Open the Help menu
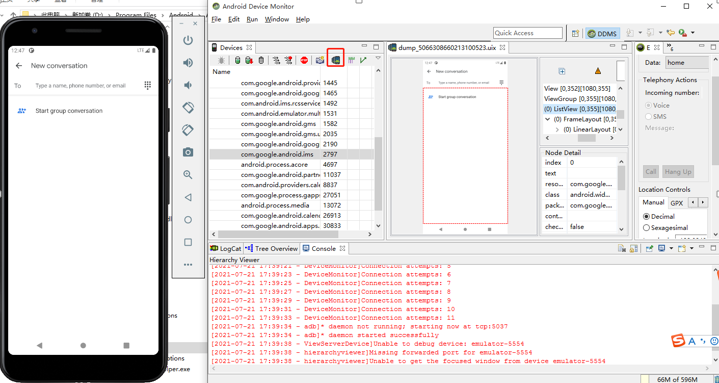 click(x=303, y=19)
